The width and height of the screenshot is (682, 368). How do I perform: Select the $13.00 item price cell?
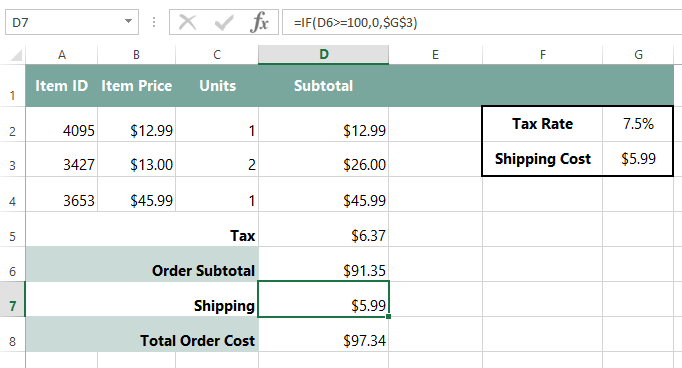coord(137,159)
